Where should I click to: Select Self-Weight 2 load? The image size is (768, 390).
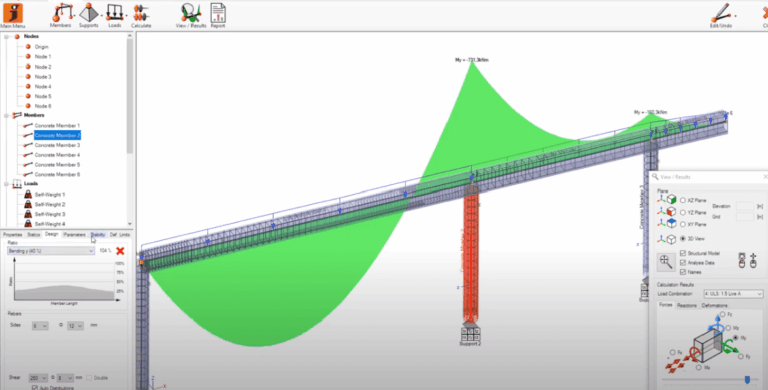(x=49, y=204)
